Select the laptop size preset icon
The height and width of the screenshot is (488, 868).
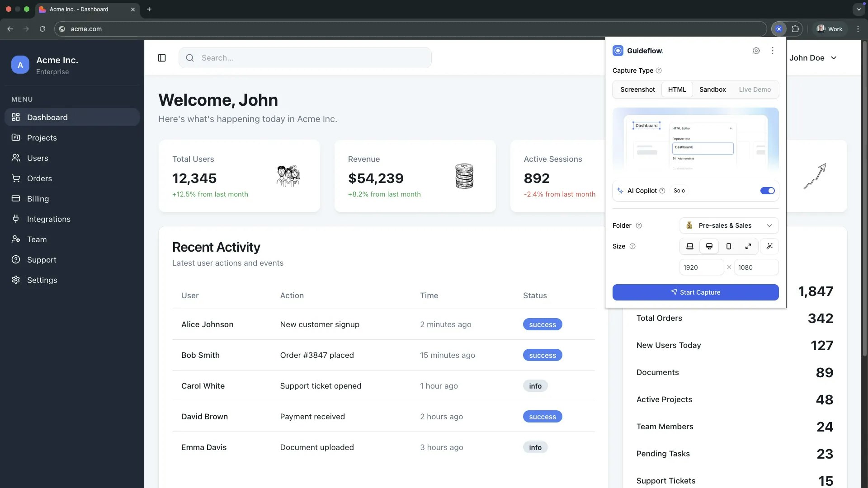click(690, 246)
